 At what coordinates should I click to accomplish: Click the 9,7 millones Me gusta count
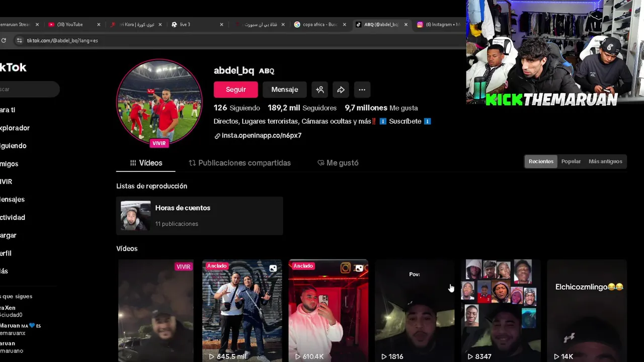coord(381,108)
